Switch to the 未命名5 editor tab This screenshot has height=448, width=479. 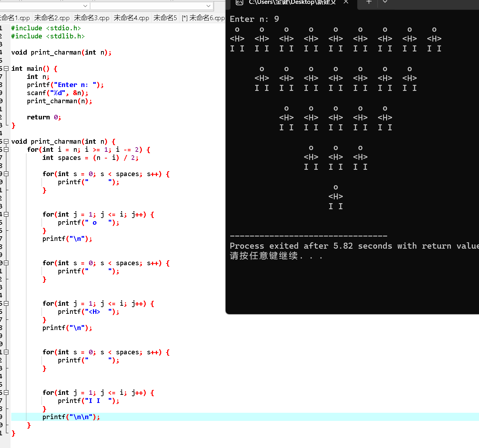coord(165,18)
